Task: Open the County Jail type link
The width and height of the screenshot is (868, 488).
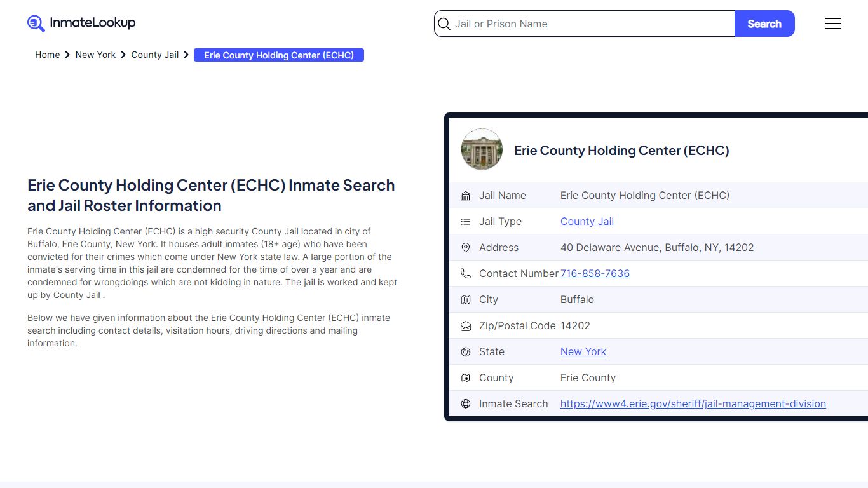Action: coord(587,222)
